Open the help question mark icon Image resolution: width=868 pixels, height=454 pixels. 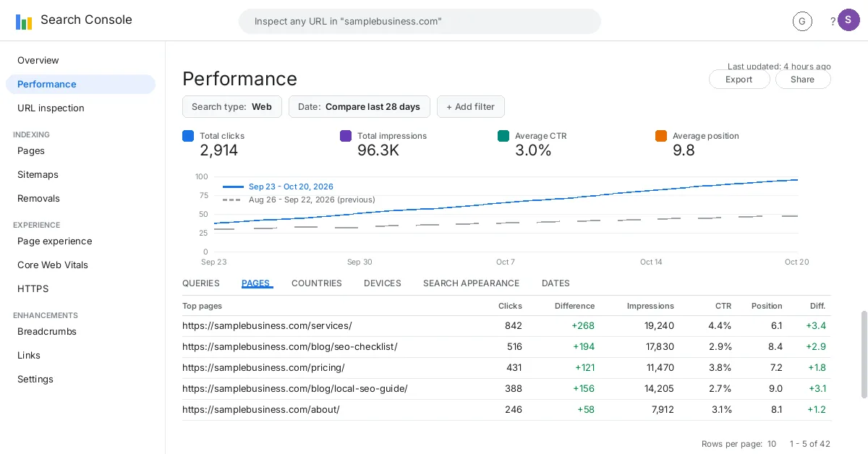coord(833,22)
